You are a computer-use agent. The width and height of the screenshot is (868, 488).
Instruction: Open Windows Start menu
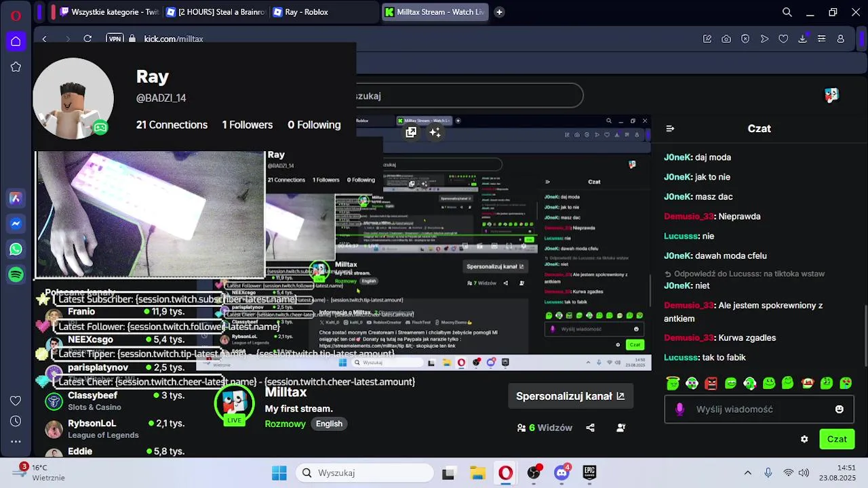279,473
